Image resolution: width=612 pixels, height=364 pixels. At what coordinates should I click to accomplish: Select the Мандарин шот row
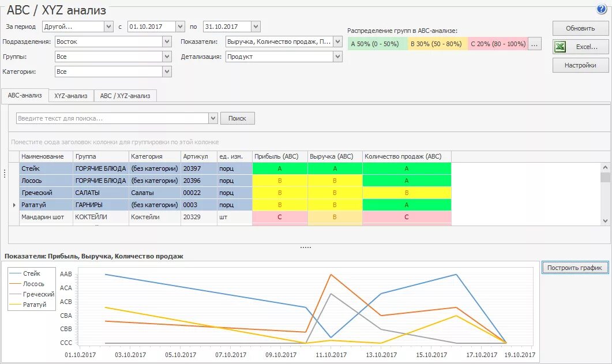point(235,217)
